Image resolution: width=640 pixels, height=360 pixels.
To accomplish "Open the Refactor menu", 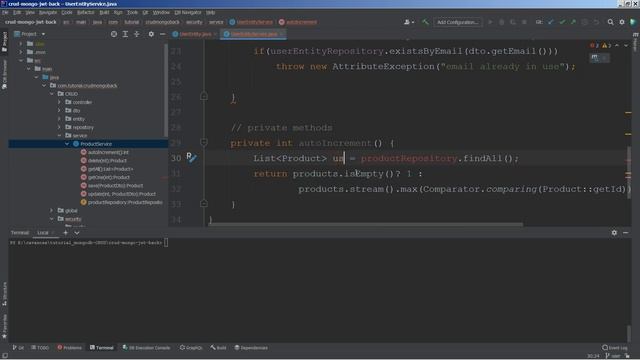I will tap(86, 13).
